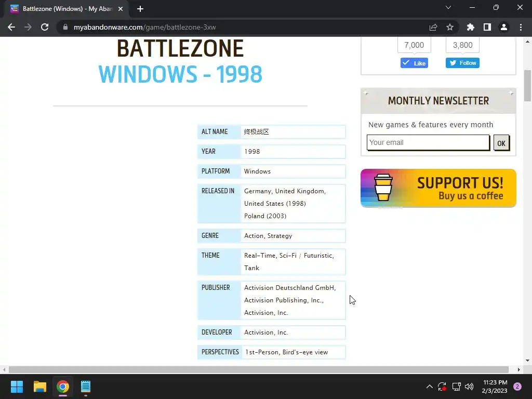
Task: Click the sync tray icon
Action: pos(442,387)
